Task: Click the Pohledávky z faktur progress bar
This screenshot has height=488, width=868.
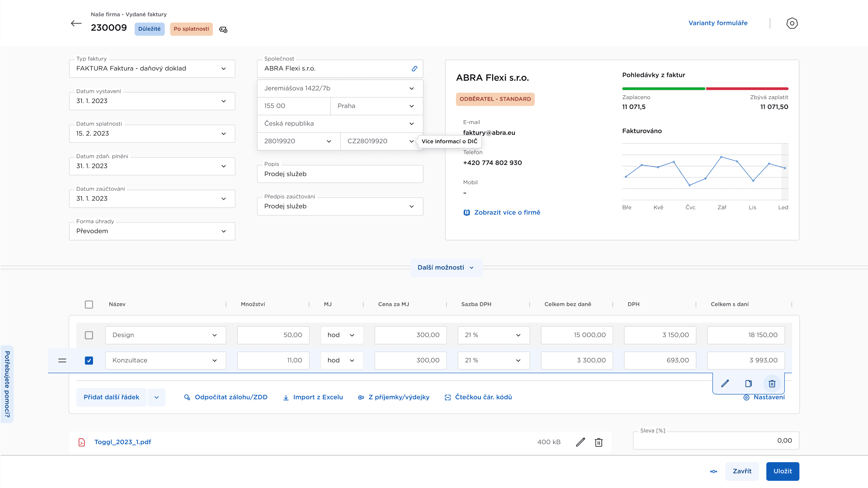Action: pos(705,89)
